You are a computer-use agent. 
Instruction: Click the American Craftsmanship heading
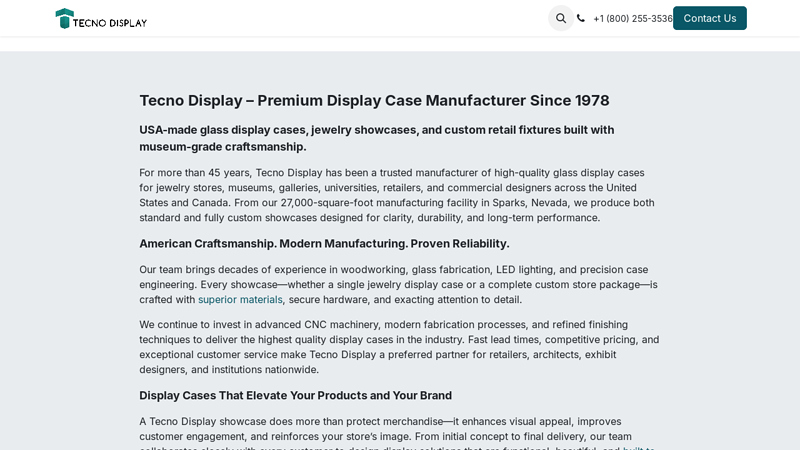pos(324,243)
